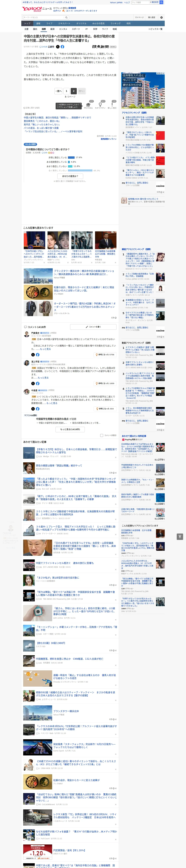Open the 国内 category tab
The width and height of the screenshot is (186, 868).
(x=35, y=29)
